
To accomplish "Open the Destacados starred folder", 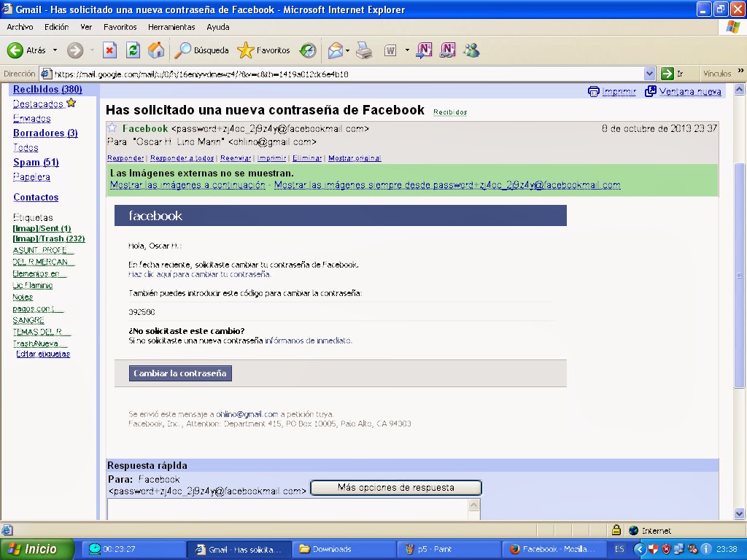I will [x=38, y=104].
